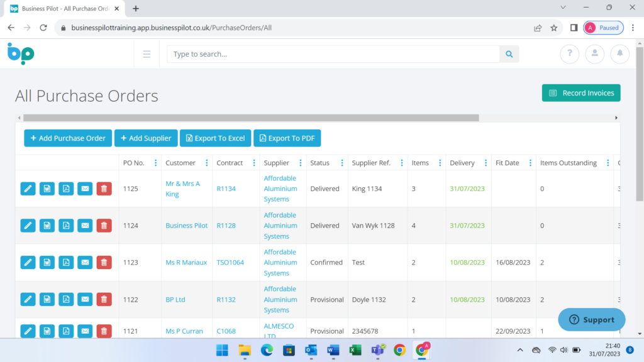Delete purchase order 1125
644x362 pixels.
point(104,189)
